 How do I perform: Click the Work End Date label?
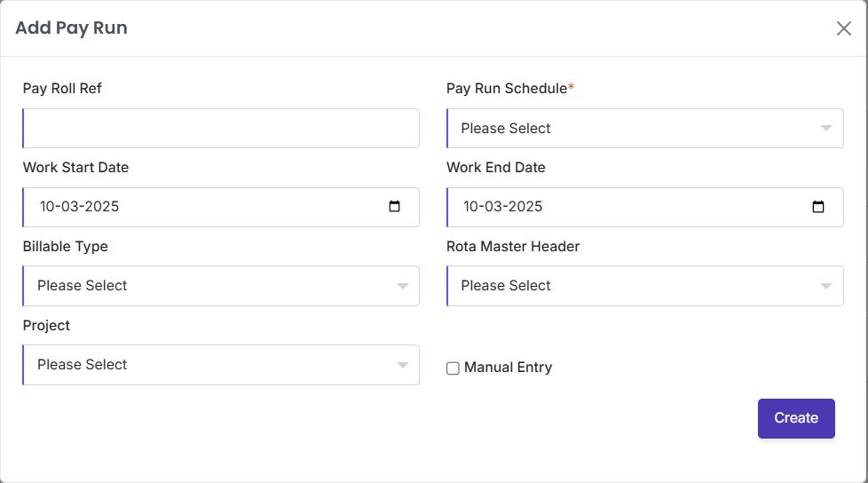coord(495,168)
